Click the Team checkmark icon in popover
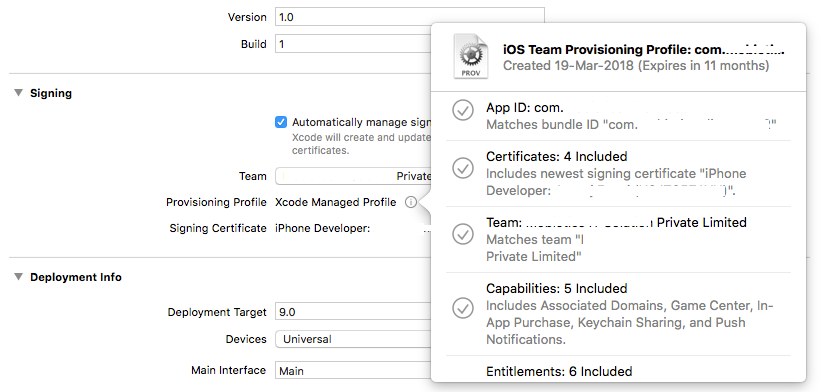Viewport: 821px width, 392px height. pyautogui.click(x=463, y=234)
